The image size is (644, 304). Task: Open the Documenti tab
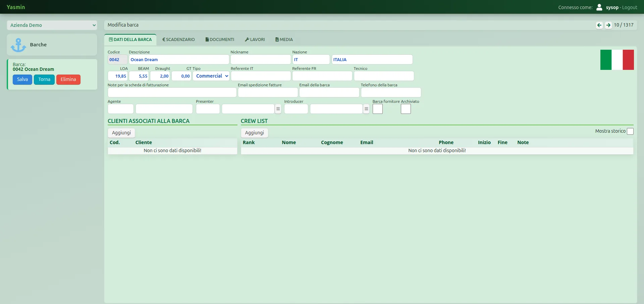220,40
